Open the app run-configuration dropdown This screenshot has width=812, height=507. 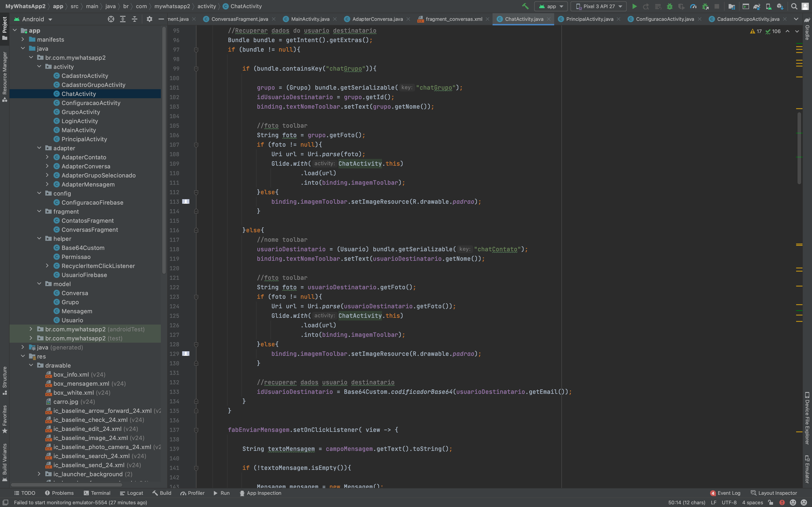(551, 6)
